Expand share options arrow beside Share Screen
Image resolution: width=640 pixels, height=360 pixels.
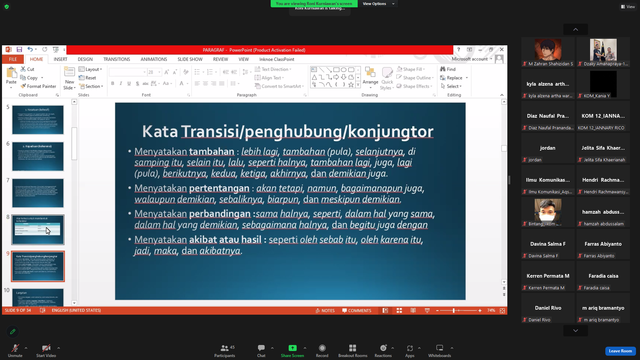[305, 348]
